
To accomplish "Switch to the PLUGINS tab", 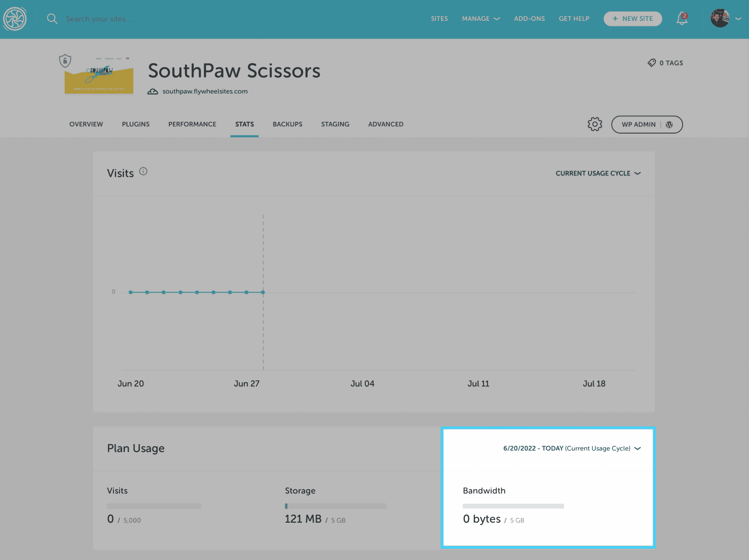I will tap(136, 124).
